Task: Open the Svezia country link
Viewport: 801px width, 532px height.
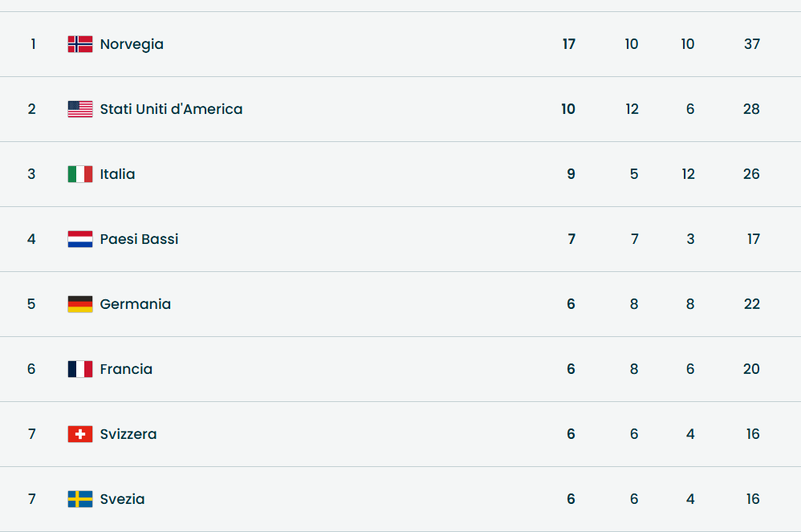Action: [x=122, y=499]
